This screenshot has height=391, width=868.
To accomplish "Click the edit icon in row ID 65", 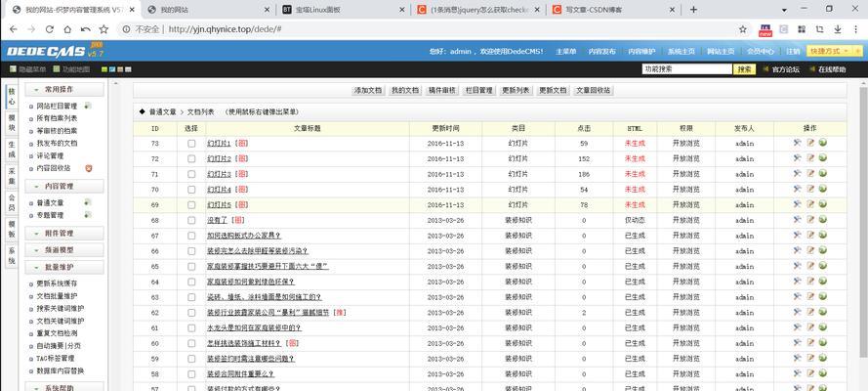I will tap(811, 266).
